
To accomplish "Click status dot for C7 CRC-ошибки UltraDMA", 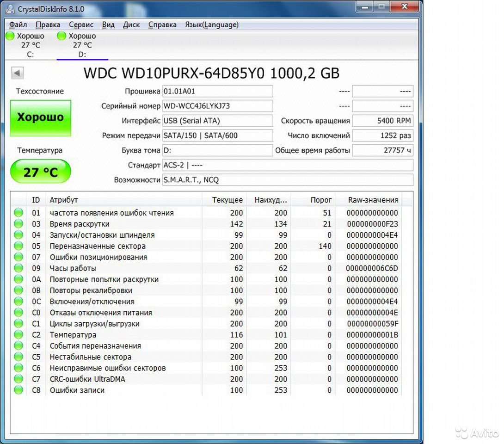I will click(18, 379).
